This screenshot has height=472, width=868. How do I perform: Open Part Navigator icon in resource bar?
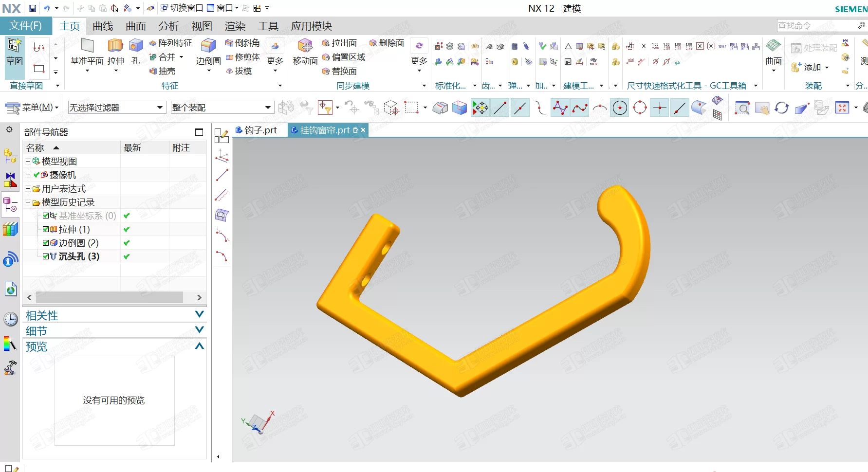point(10,204)
